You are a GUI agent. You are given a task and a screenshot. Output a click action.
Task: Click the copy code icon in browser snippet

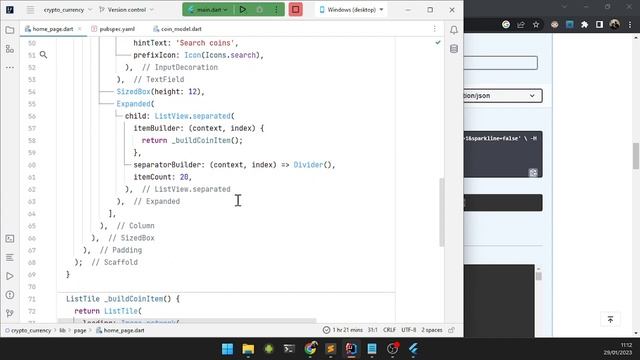(x=533, y=173)
